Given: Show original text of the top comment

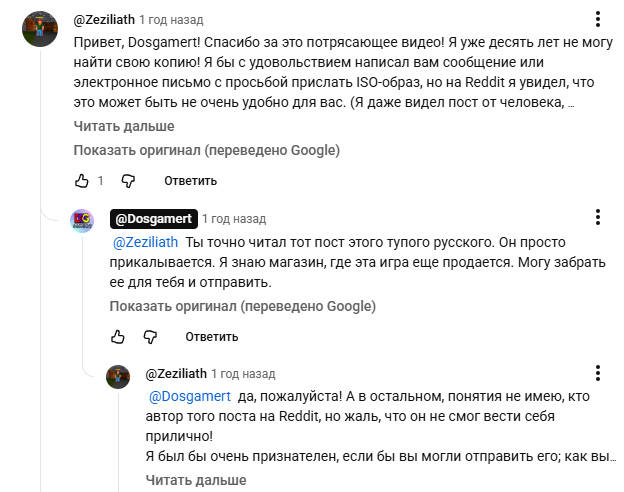Looking at the screenshot, I should (x=206, y=150).
